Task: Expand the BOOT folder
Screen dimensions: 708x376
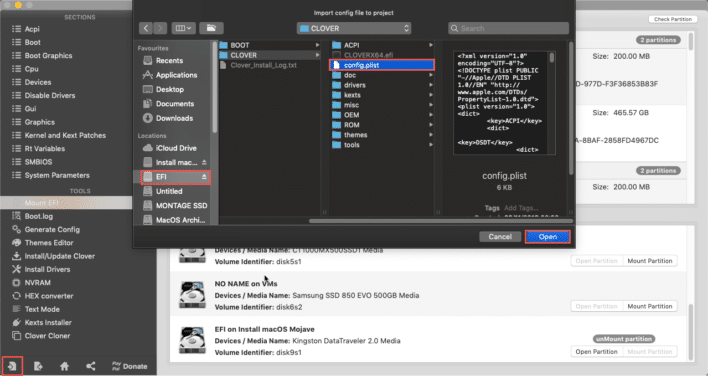Action: [x=318, y=45]
